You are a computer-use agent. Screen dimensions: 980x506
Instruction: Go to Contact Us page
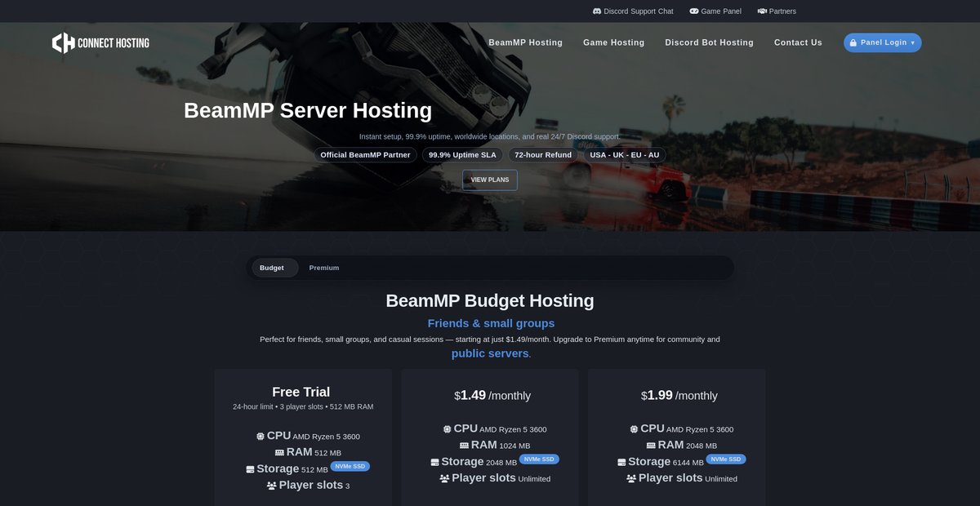pyautogui.click(x=798, y=42)
